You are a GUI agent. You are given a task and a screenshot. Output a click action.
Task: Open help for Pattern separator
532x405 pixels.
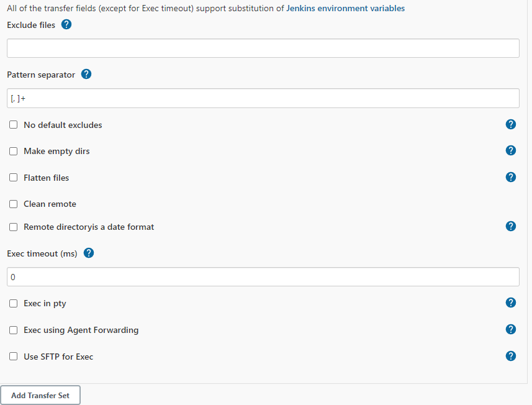click(86, 74)
